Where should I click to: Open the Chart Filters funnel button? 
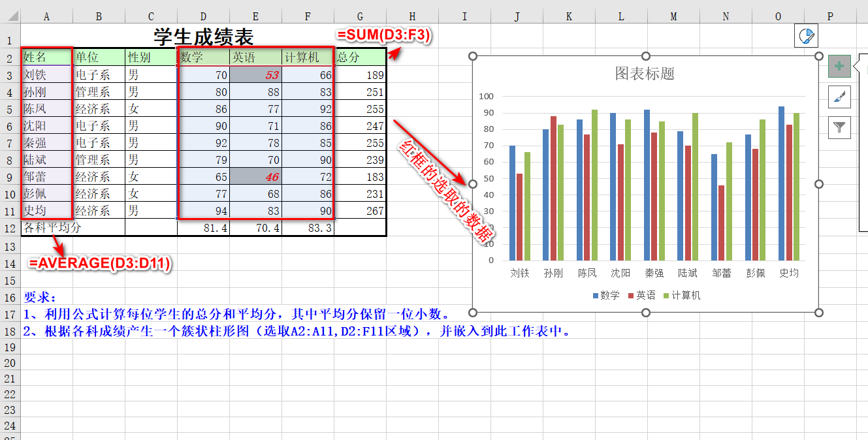point(839,127)
